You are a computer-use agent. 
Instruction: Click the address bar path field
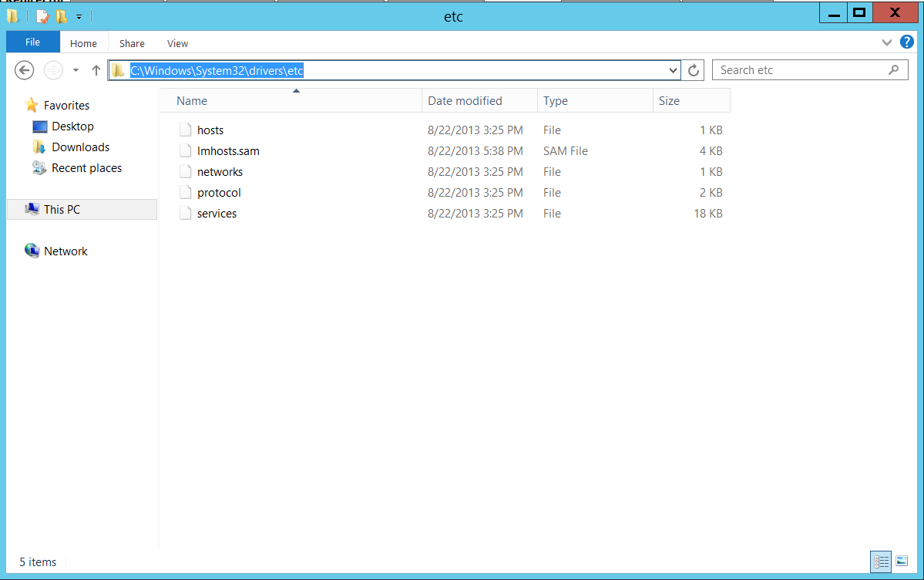click(x=393, y=70)
